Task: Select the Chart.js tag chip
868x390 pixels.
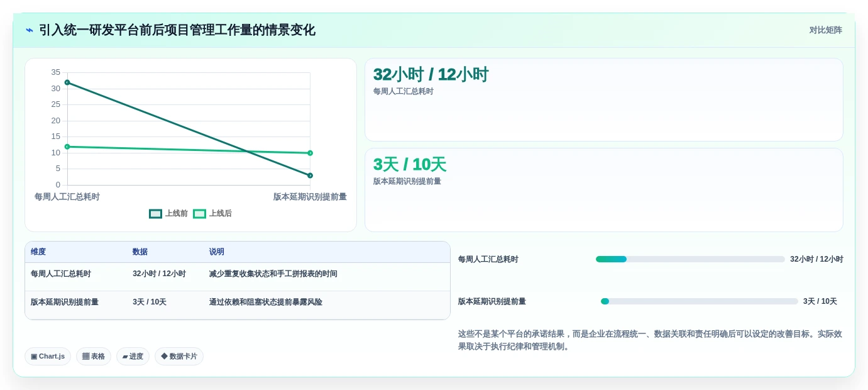Action: point(48,357)
